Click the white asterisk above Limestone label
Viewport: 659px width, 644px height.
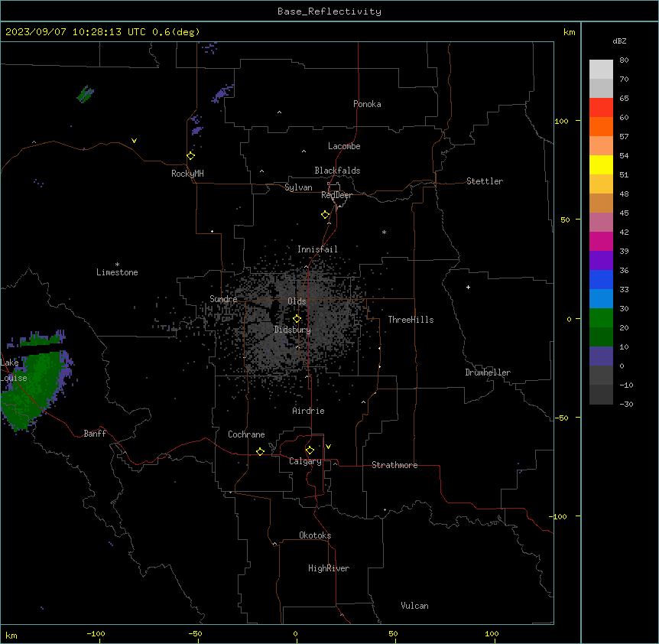tap(117, 264)
